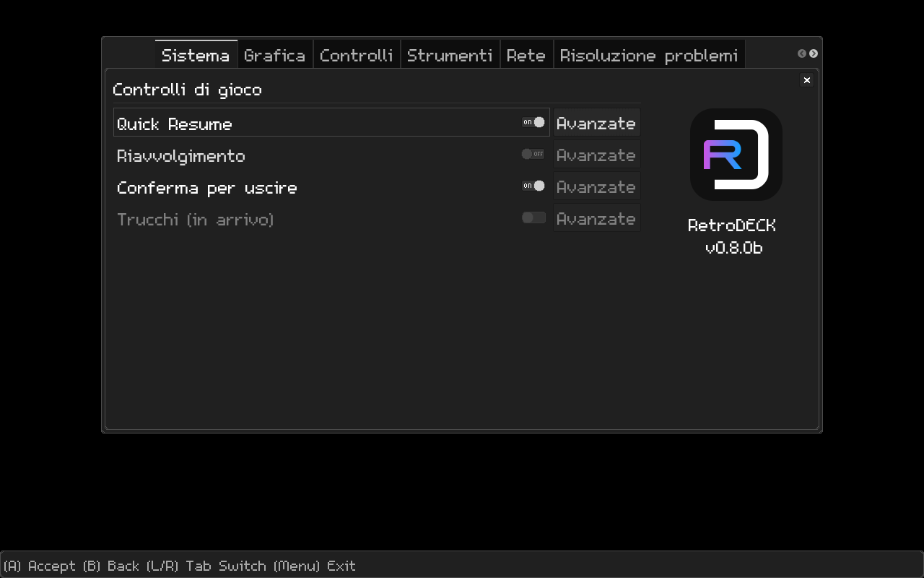Enable the Riavvolgimento toggle
Image resolution: width=924 pixels, height=578 pixels.
[x=533, y=155]
